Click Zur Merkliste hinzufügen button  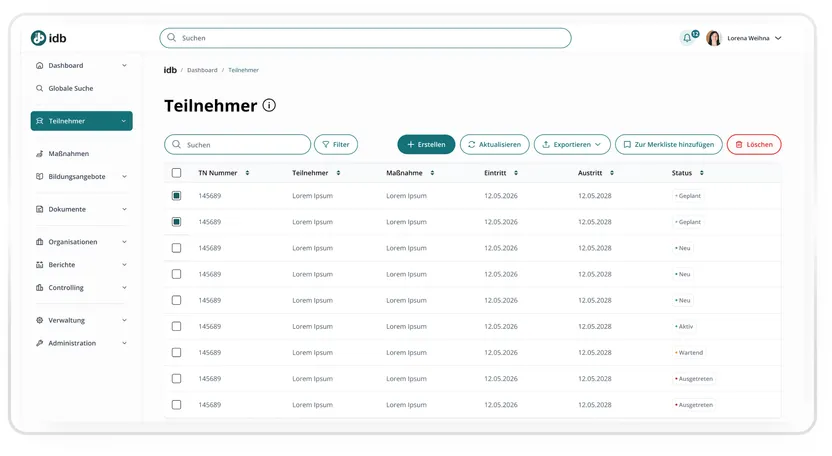(x=669, y=144)
